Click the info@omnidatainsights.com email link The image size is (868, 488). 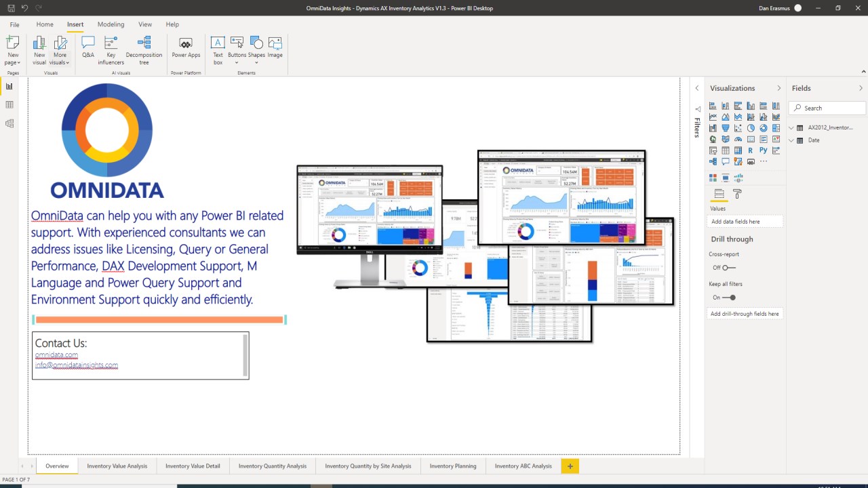pos(77,365)
